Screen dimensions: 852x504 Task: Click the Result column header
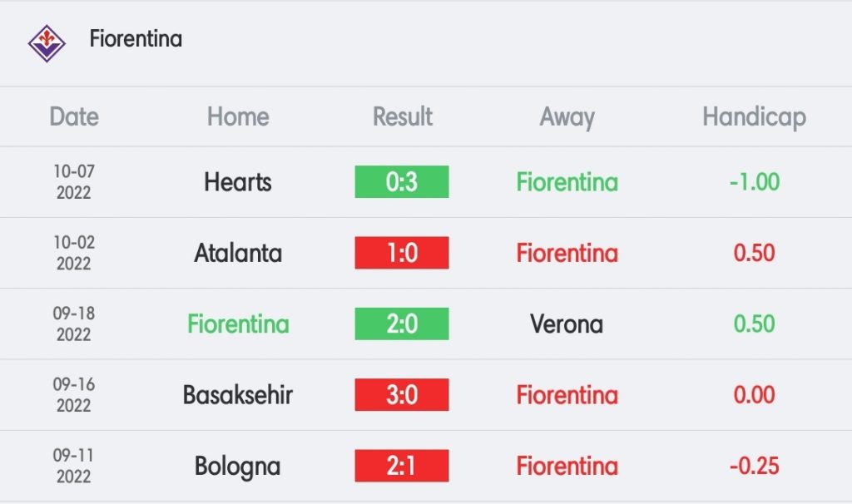[403, 116]
